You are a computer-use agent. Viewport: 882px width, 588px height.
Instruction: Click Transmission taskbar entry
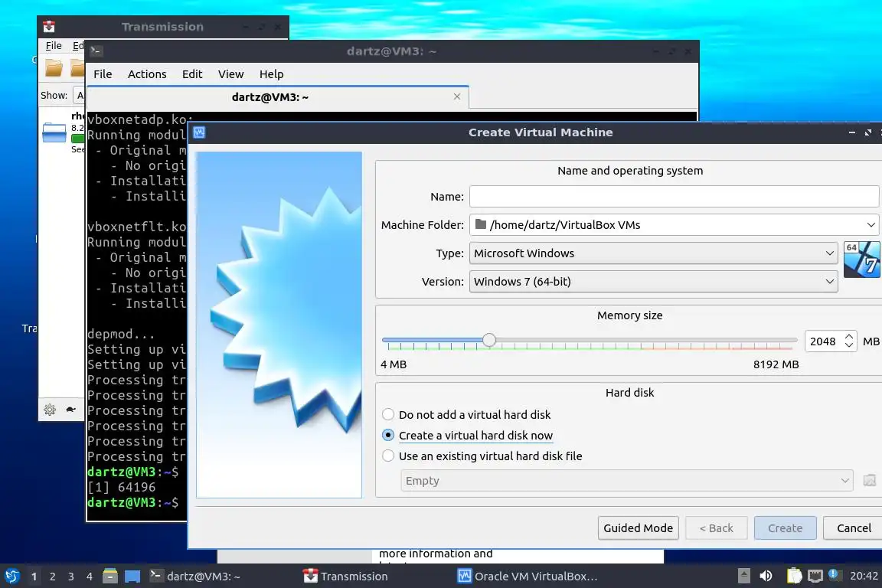345,577
